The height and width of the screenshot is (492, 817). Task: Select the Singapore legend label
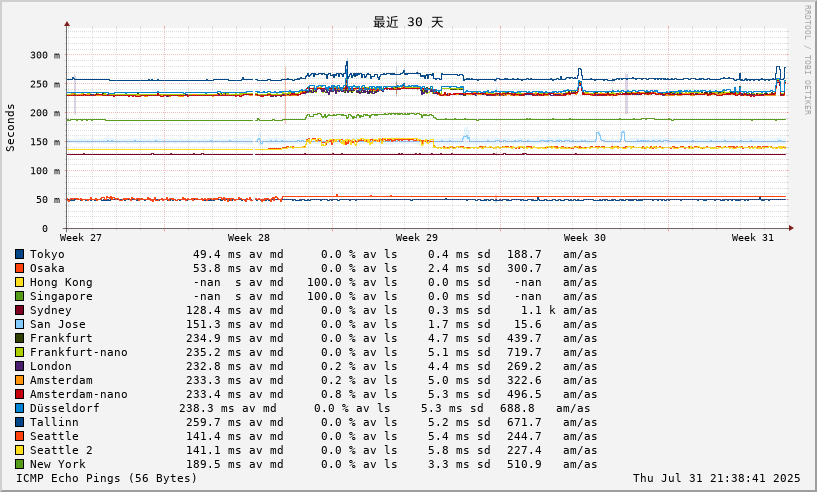[x=61, y=297]
